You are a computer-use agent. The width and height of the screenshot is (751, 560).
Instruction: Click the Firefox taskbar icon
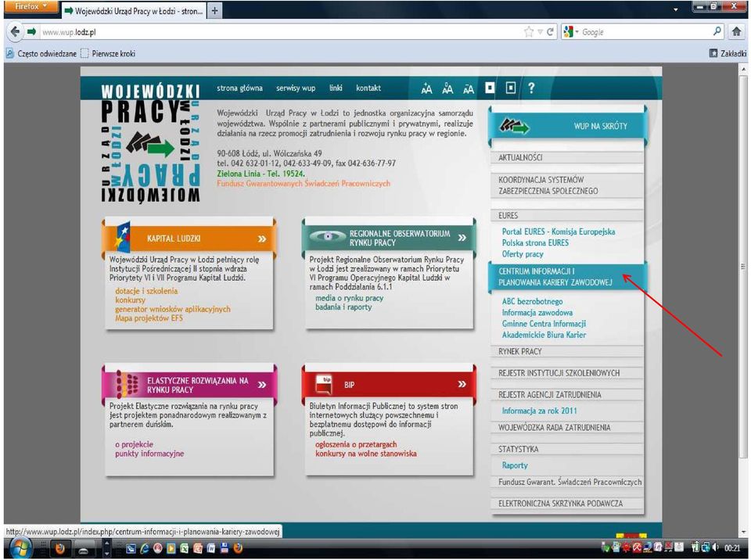60,548
